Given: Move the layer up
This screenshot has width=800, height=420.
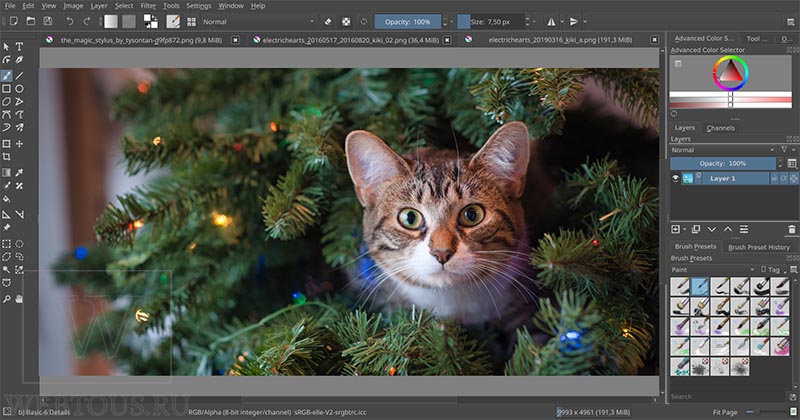Looking at the screenshot, I should (728, 230).
